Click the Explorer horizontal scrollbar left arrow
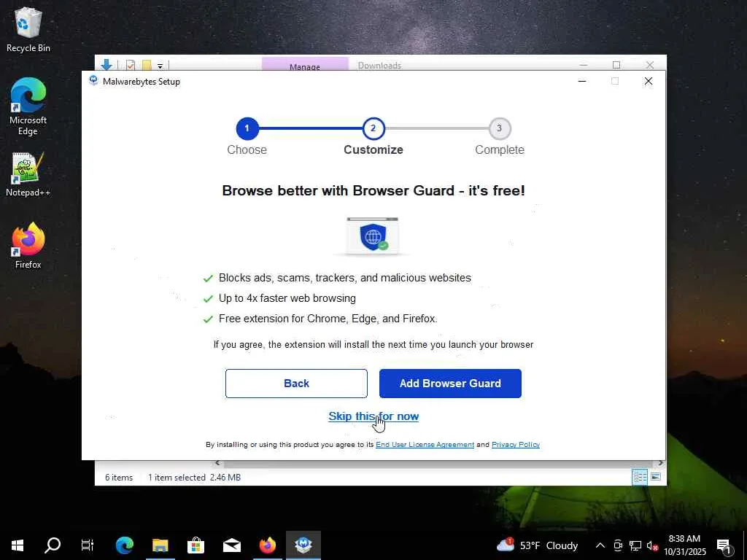The width and height of the screenshot is (747, 560). click(x=217, y=463)
